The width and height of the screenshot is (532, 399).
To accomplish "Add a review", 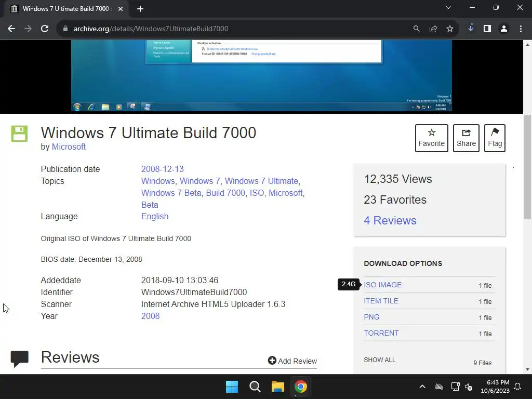I will click(x=292, y=361).
